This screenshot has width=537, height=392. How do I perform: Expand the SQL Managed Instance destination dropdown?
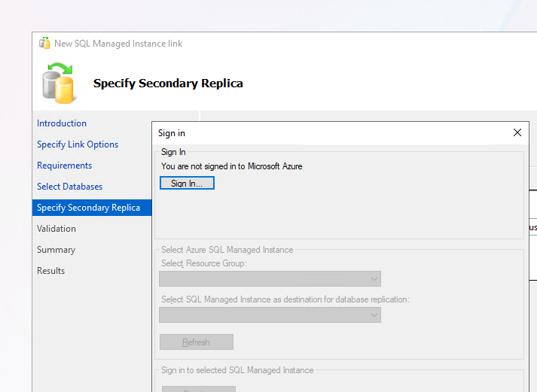point(270,315)
